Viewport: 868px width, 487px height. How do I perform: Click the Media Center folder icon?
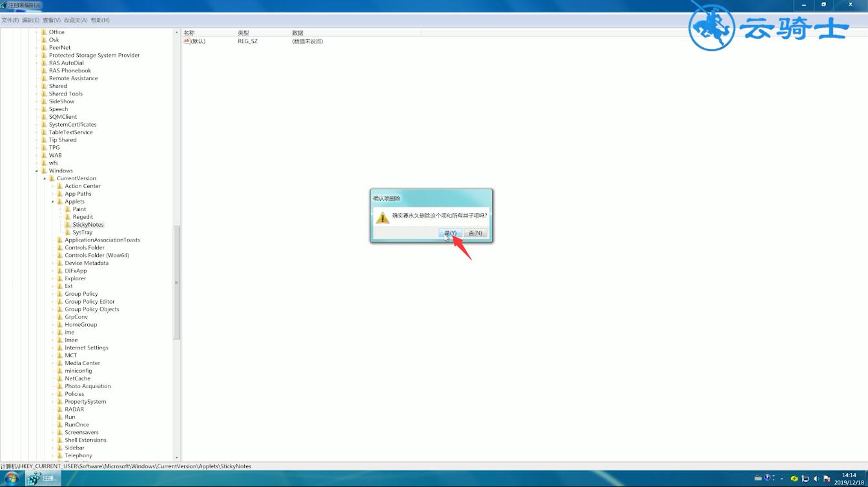pos(60,363)
